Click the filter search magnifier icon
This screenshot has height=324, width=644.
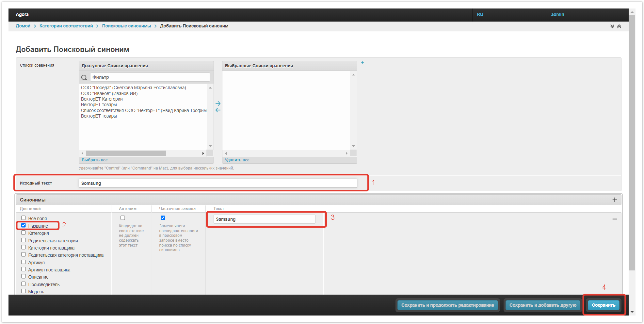[x=84, y=77]
